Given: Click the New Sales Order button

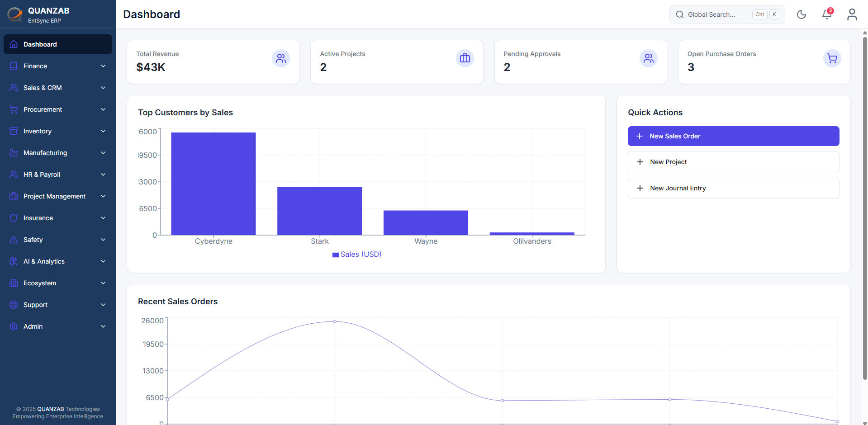Looking at the screenshot, I should 733,136.
